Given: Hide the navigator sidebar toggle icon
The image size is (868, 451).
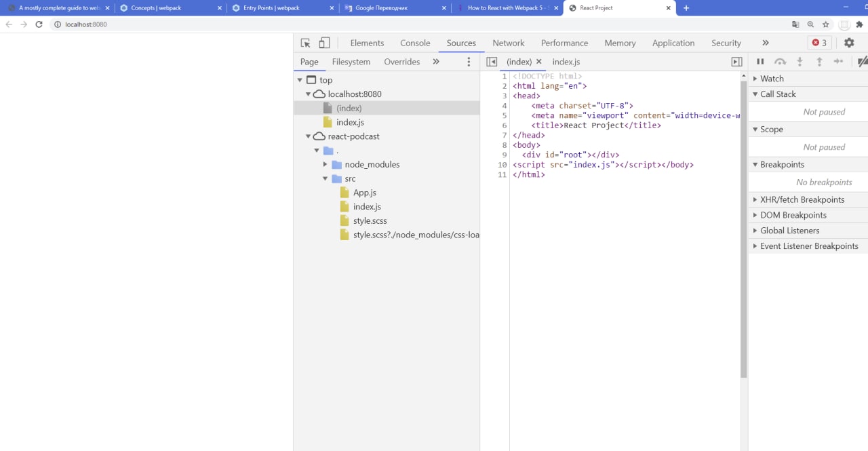Looking at the screenshot, I should pyautogui.click(x=492, y=62).
